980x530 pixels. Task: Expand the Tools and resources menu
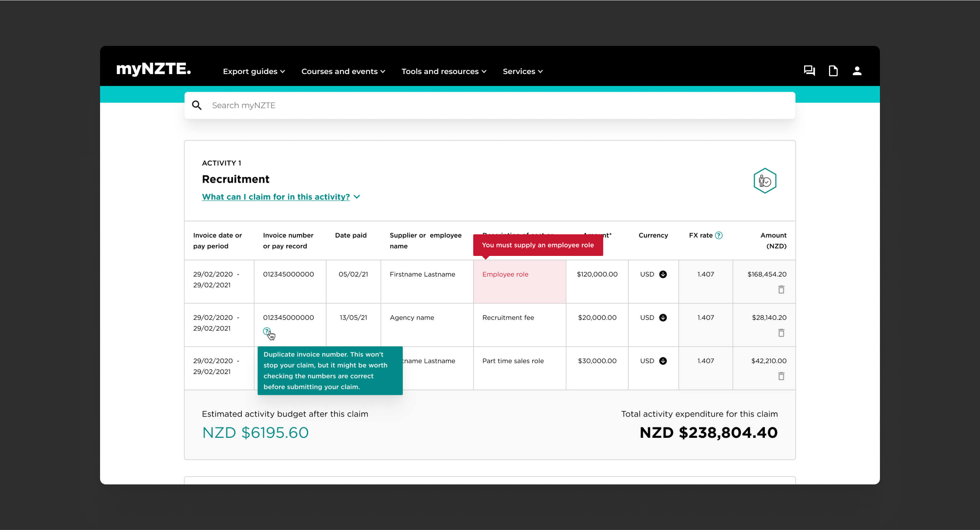tap(444, 72)
